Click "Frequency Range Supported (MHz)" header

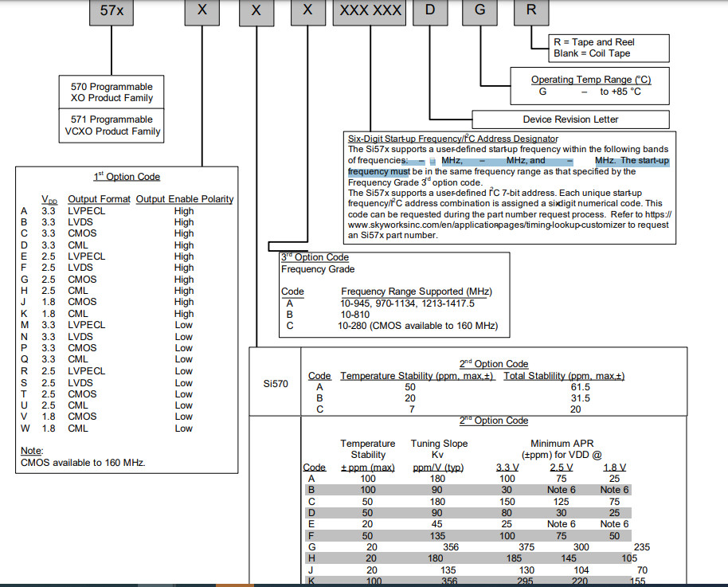tap(417, 292)
